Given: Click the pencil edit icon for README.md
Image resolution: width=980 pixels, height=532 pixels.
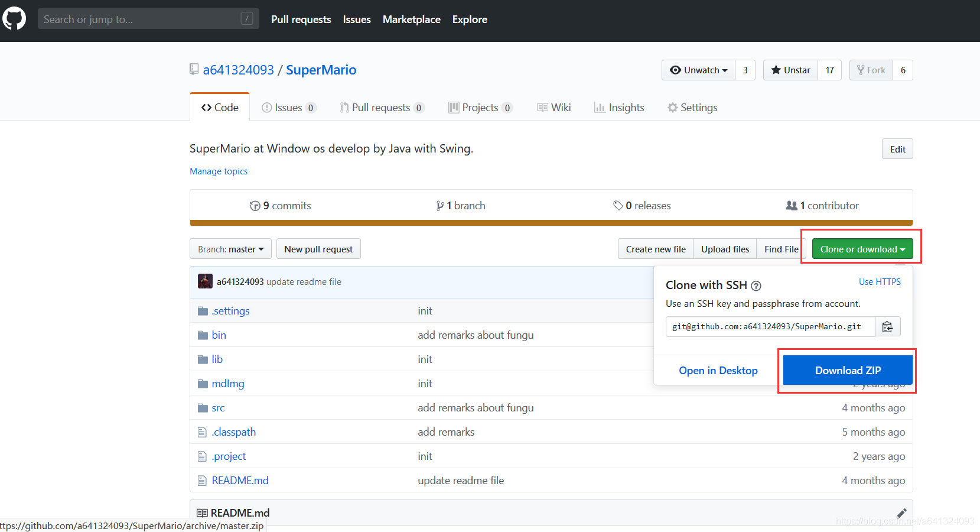Looking at the screenshot, I should pyautogui.click(x=901, y=513).
